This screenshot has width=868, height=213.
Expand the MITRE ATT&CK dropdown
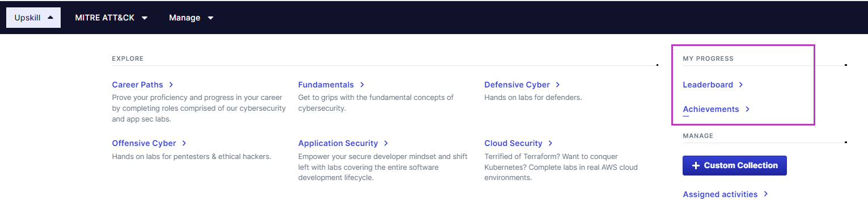click(x=111, y=18)
